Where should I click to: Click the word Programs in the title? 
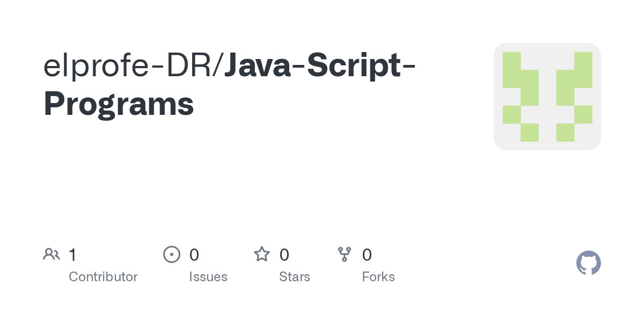pyautogui.click(x=119, y=104)
